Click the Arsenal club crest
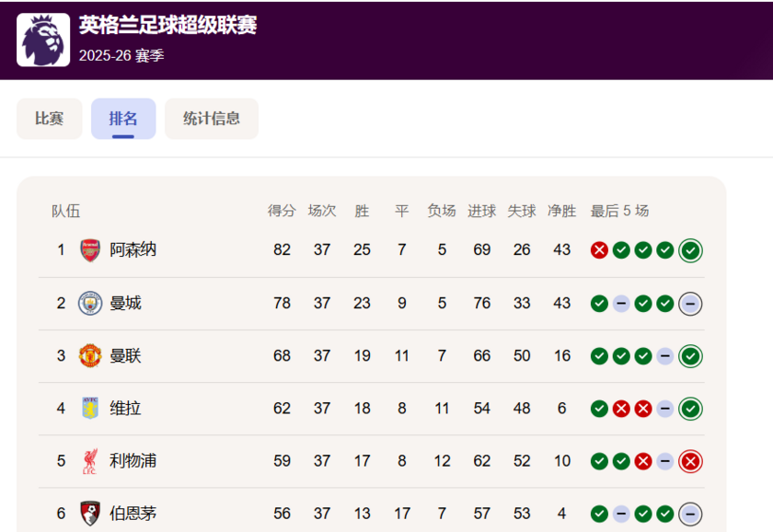This screenshot has height=532, width=773. click(x=90, y=250)
